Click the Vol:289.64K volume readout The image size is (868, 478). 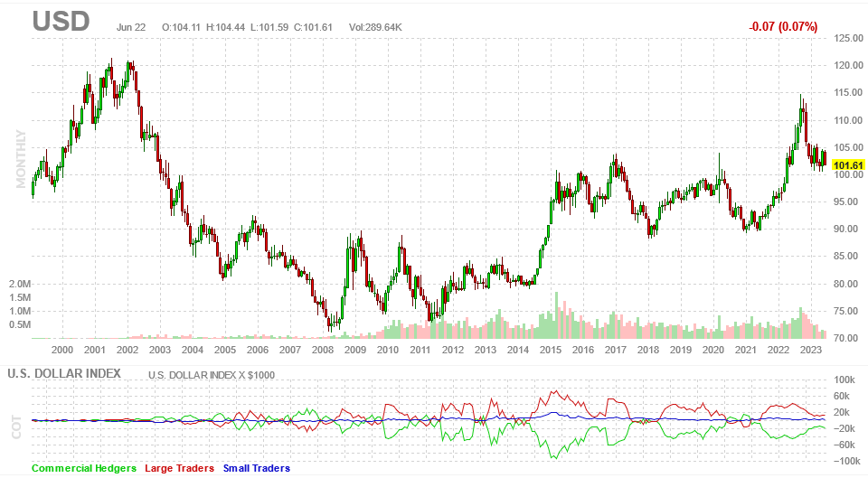point(375,26)
